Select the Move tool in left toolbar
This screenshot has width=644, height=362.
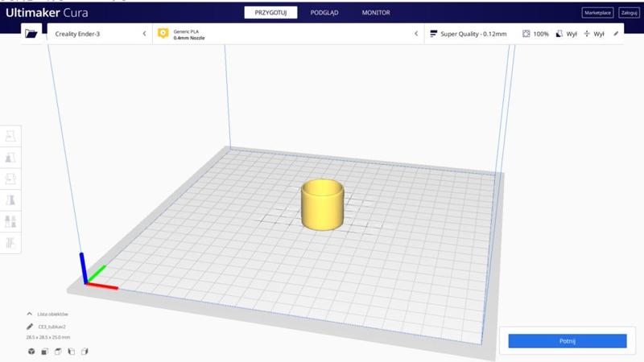(x=10, y=136)
